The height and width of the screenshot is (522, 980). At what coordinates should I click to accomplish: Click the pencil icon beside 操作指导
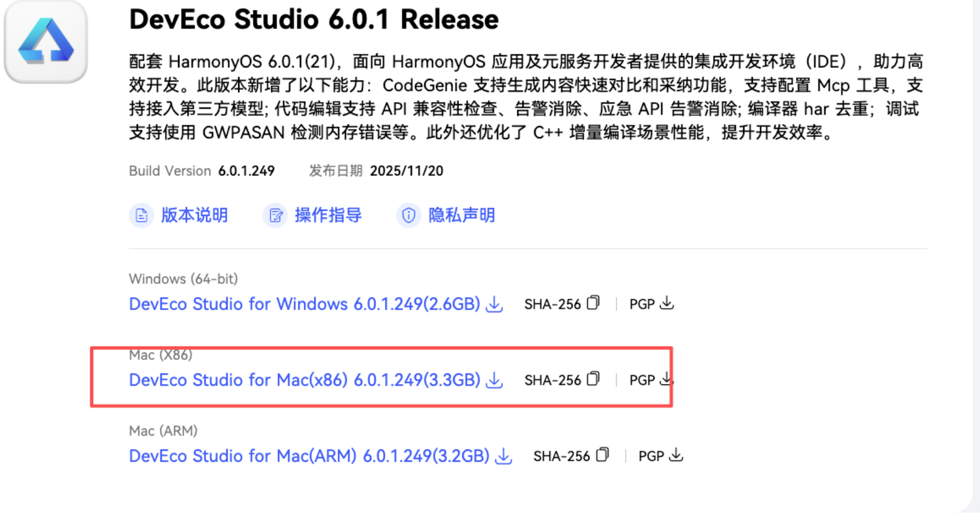click(x=275, y=215)
